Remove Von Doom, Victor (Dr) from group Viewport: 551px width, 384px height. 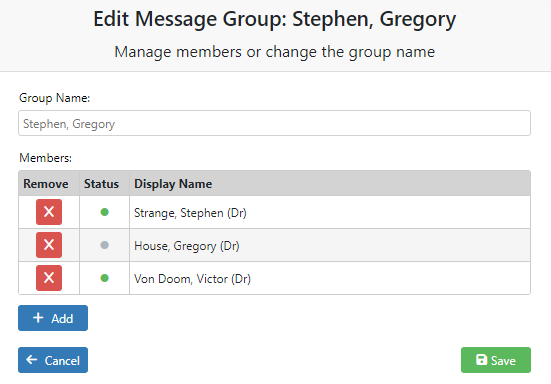point(49,278)
